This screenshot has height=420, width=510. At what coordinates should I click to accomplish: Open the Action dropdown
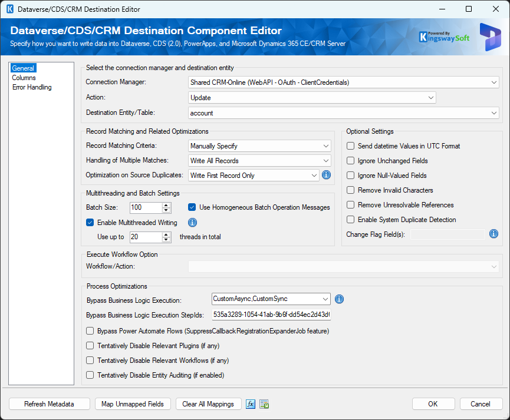click(431, 97)
